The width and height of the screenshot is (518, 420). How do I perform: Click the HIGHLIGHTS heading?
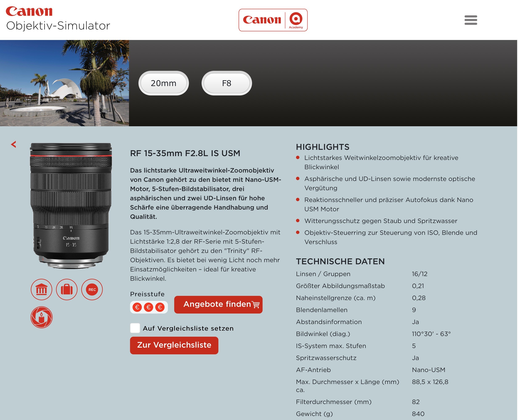(x=323, y=147)
